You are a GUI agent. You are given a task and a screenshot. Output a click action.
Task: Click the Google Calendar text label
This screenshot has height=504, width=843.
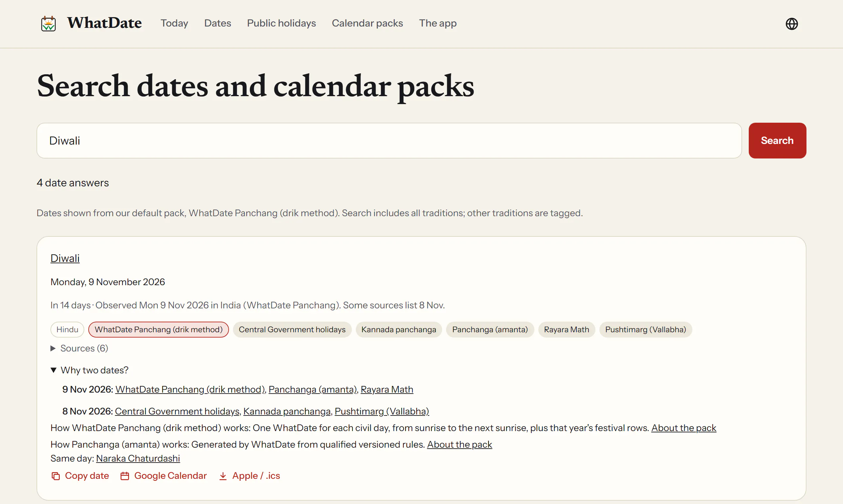[x=170, y=476]
